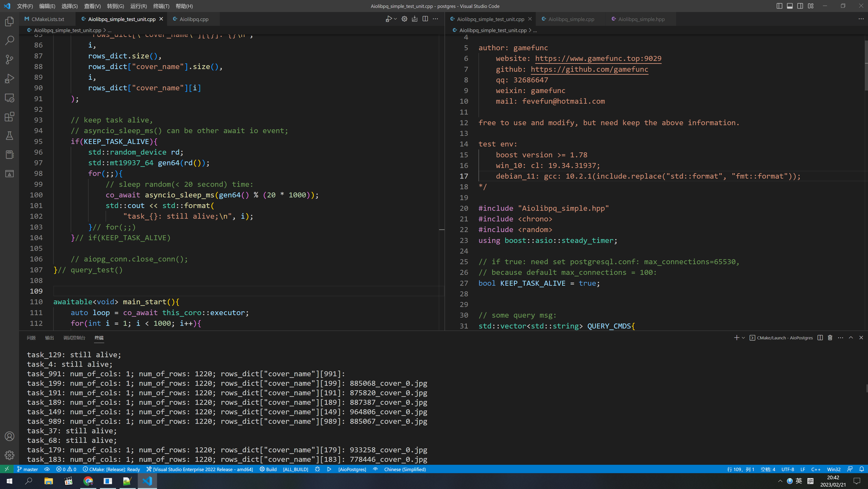
Task: Open the Extensions view
Action: tap(10, 117)
